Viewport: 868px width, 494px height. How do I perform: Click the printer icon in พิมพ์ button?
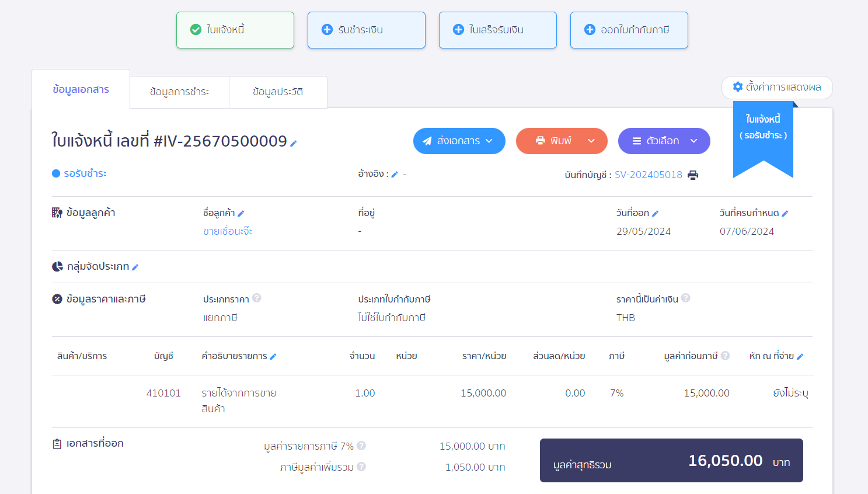coord(541,141)
